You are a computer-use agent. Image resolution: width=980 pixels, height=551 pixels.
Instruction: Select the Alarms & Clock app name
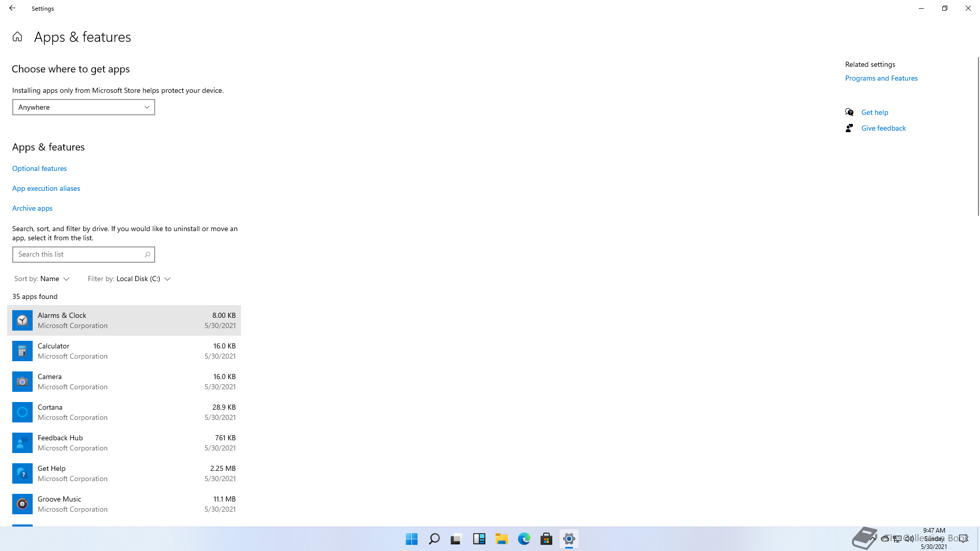pos(62,315)
